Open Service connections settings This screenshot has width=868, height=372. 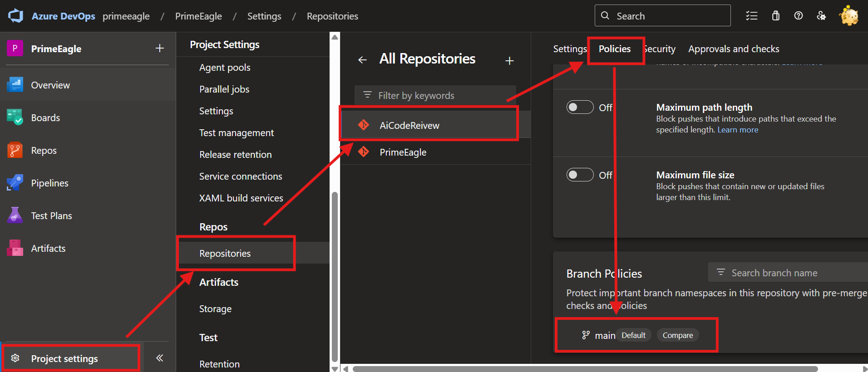pos(241,176)
